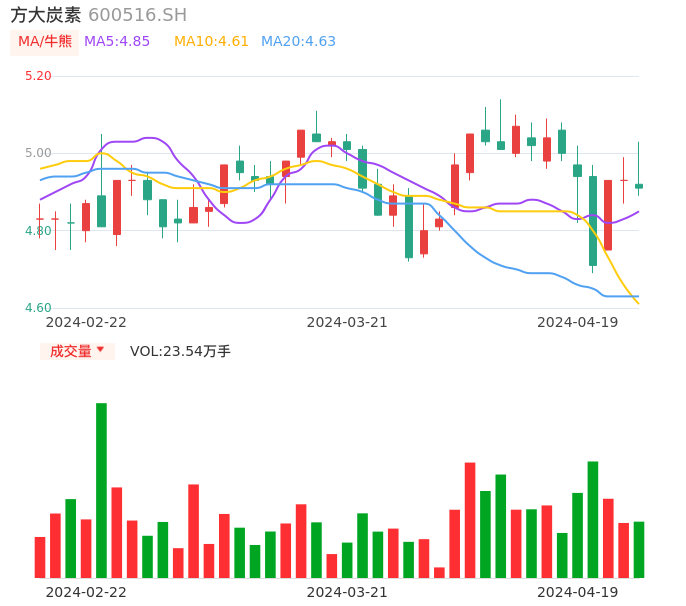Image resolution: width=686 pixels, height=606 pixels.
Task: Click the 2024-03-21 date under the volume bars
Action: point(346,592)
